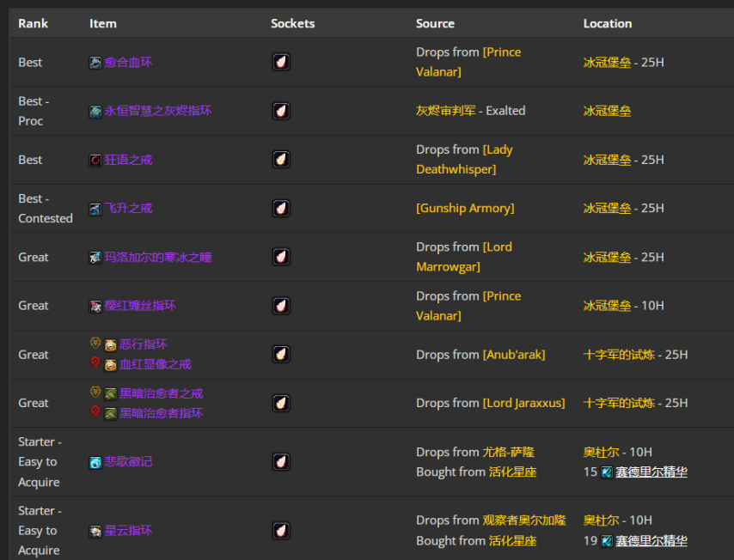The height and width of the screenshot is (560, 734).
Task: Open the [Lady Deathwhisper] boss link
Action: [x=464, y=160]
